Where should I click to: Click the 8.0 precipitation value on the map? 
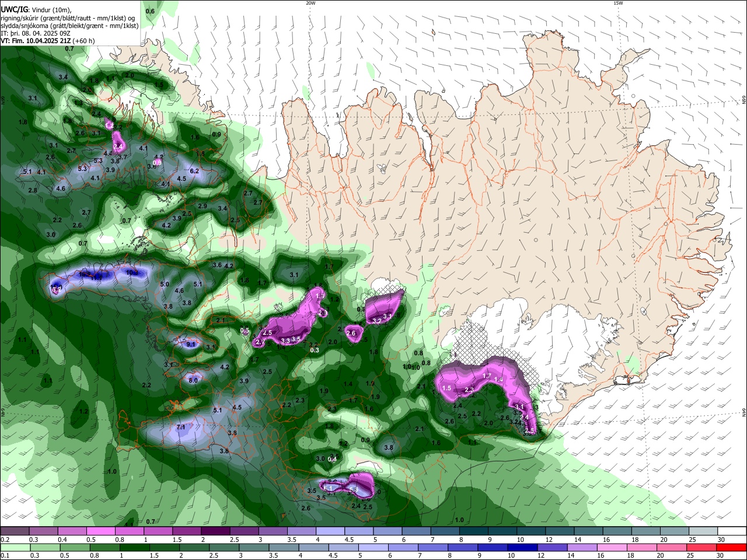tap(194, 380)
